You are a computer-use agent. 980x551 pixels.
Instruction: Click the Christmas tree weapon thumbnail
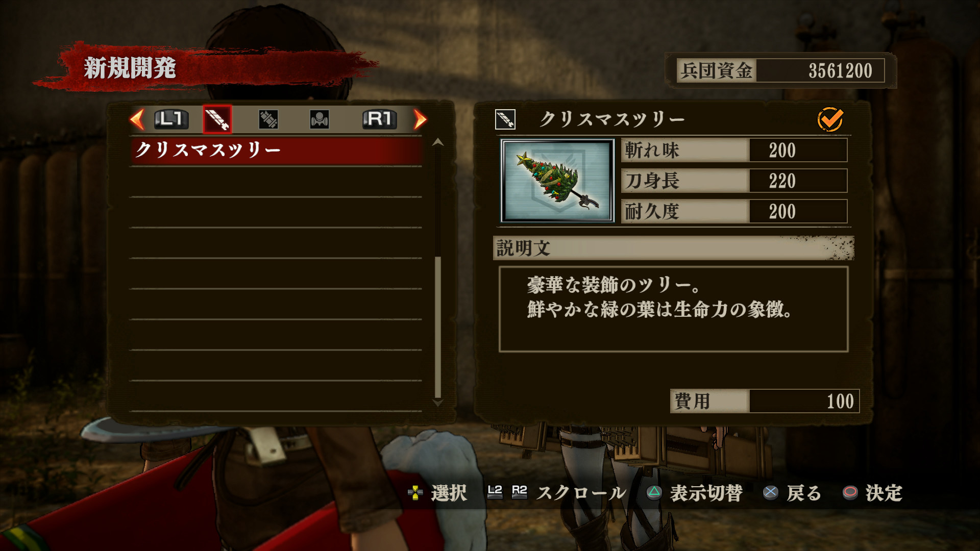point(557,181)
